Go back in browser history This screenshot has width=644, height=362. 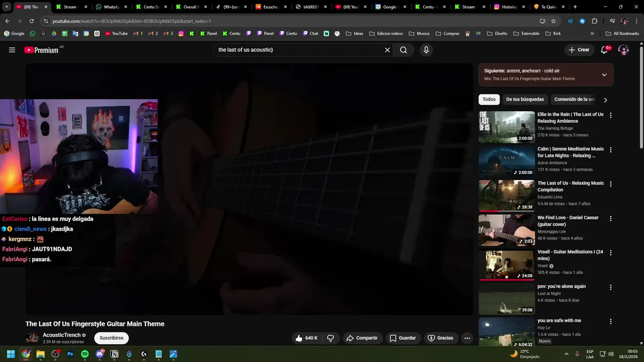click(x=7, y=21)
